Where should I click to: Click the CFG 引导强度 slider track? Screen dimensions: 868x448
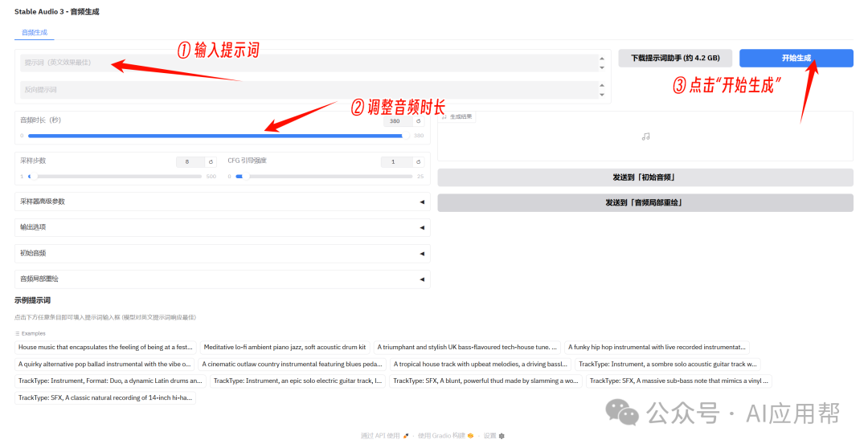tap(324, 177)
